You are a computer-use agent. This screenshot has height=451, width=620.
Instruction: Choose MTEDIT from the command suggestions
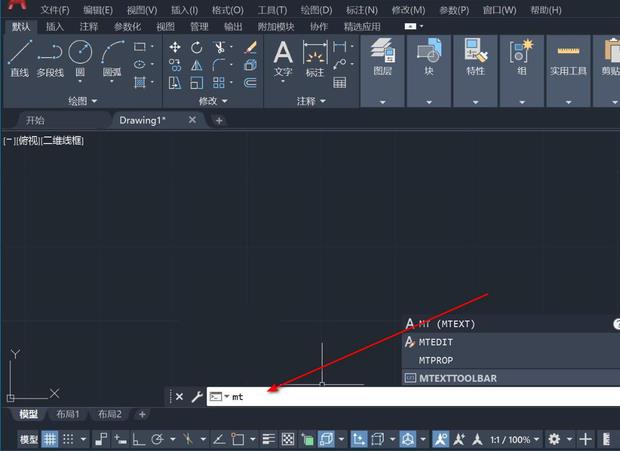(436, 342)
